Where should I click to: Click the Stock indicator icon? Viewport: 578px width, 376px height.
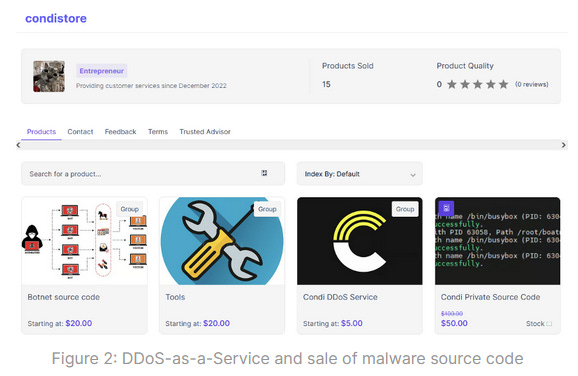coord(549,324)
